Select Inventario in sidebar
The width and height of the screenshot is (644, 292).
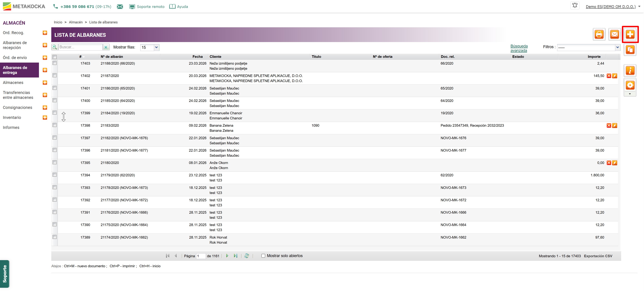point(12,118)
